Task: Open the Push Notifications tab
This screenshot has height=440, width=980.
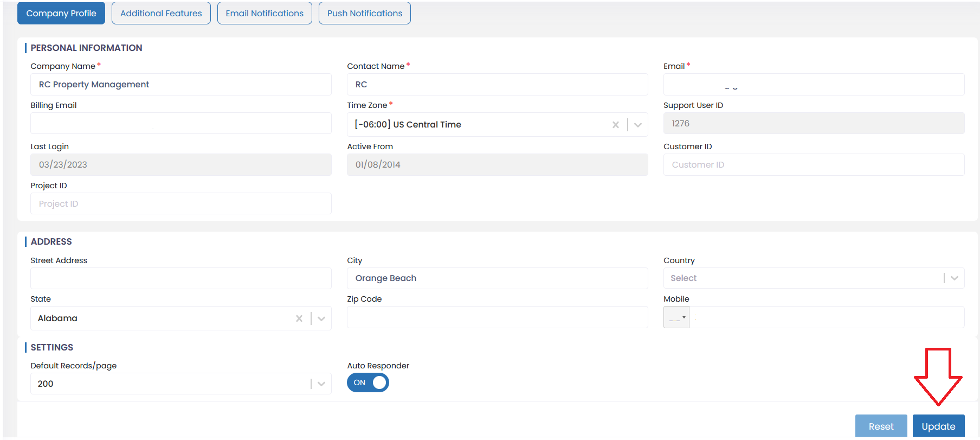Action: (x=365, y=13)
